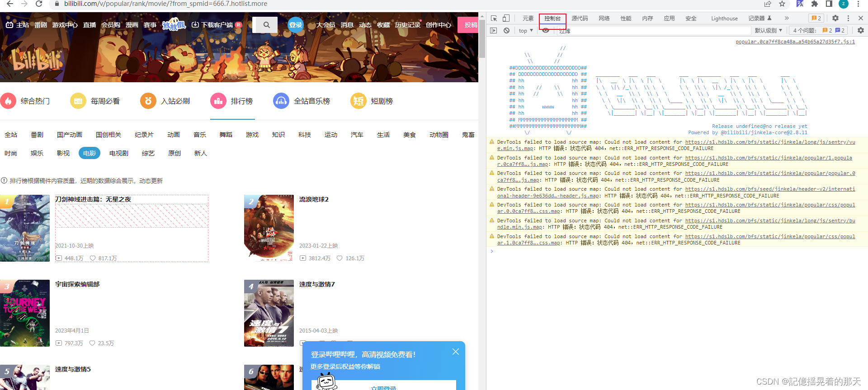Select the highlighted 电影 category pill
Screen dimensions: 868x390
[x=90, y=153]
